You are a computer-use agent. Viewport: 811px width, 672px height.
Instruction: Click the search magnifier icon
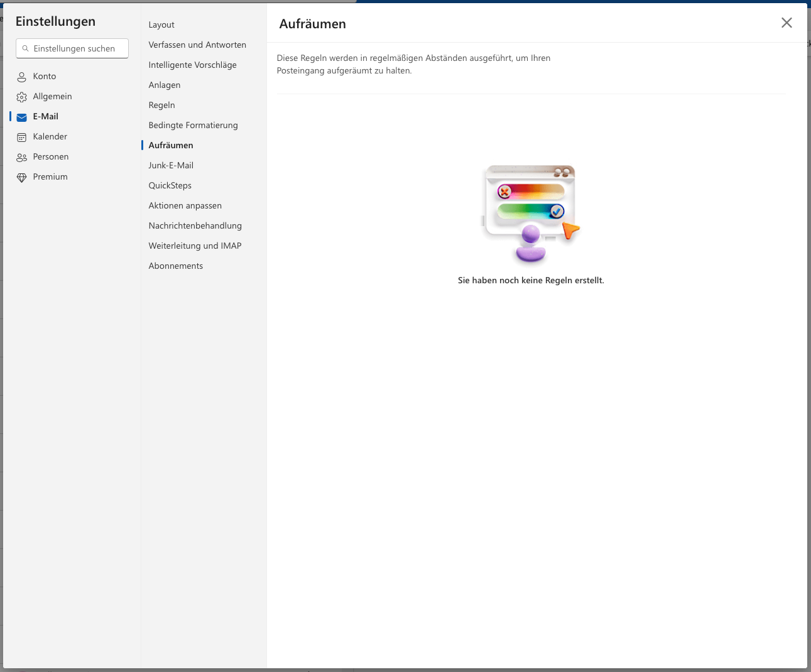click(x=25, y=48)
